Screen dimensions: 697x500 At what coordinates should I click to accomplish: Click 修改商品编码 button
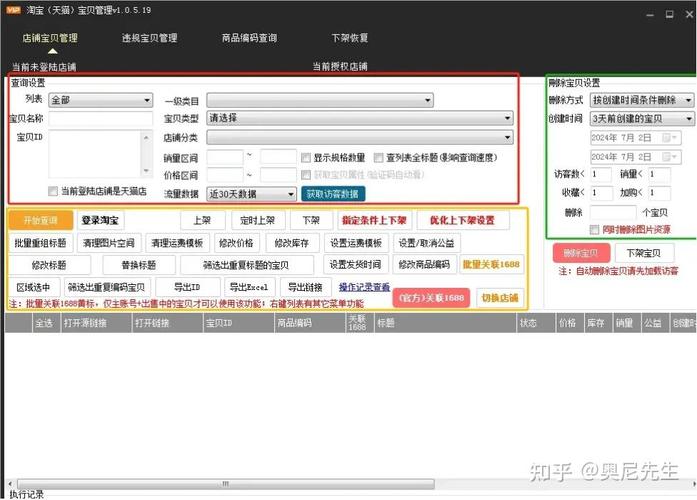425,265
